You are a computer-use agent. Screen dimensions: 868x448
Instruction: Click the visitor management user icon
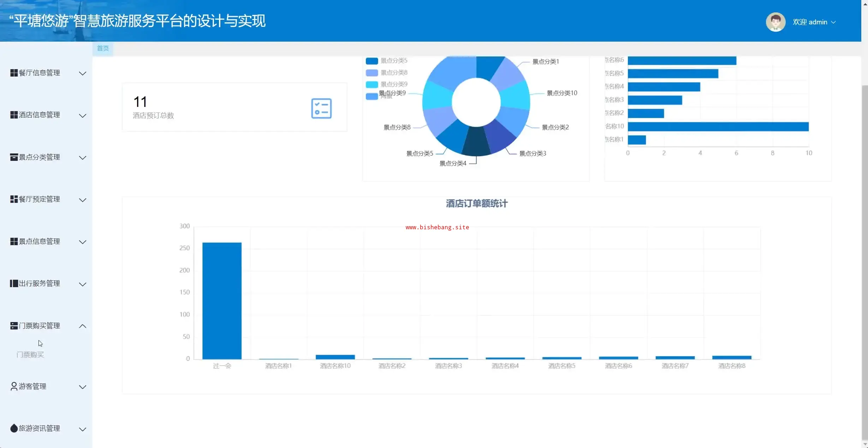(14, 387)
